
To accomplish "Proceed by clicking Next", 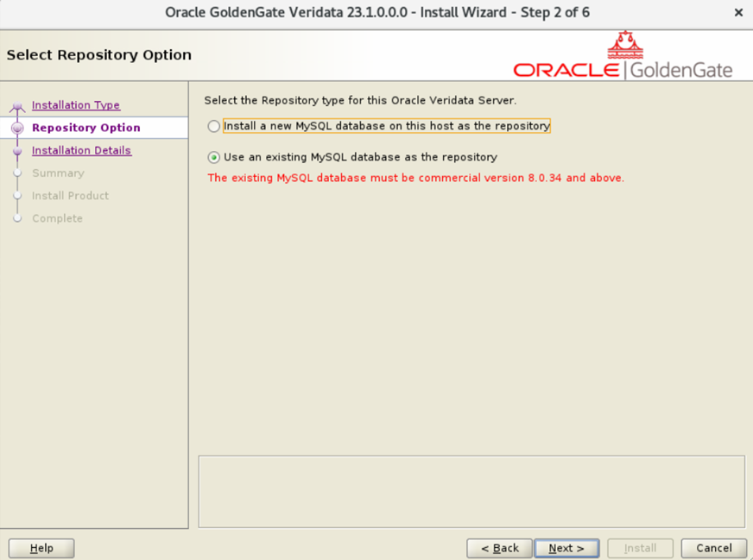I will [567, 548].
